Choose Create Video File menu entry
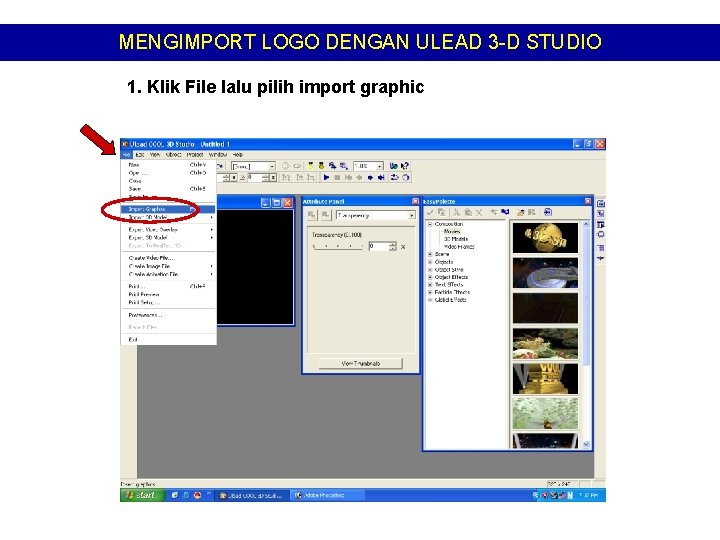 [168, 258]
